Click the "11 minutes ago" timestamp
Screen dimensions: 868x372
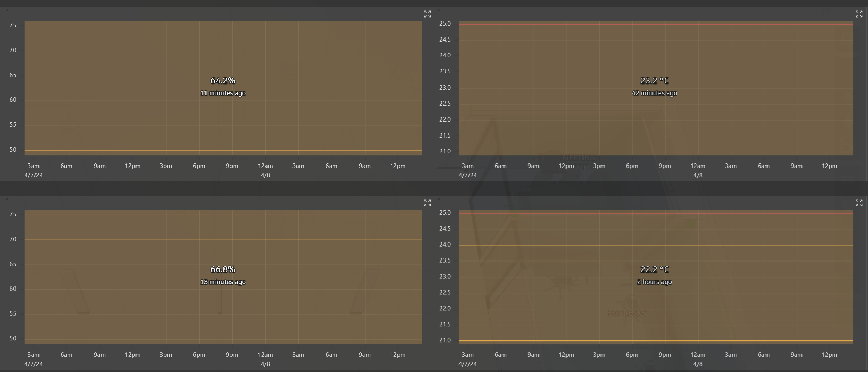click(223, 93)
